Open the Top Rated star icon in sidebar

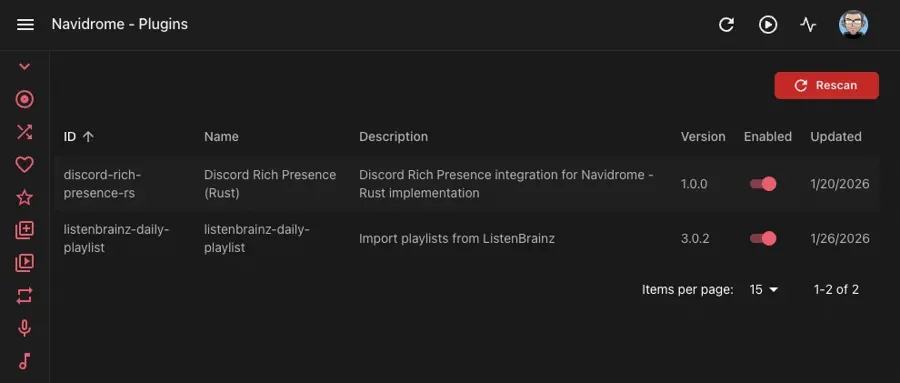pyautogui.click(x=24, y=198)
